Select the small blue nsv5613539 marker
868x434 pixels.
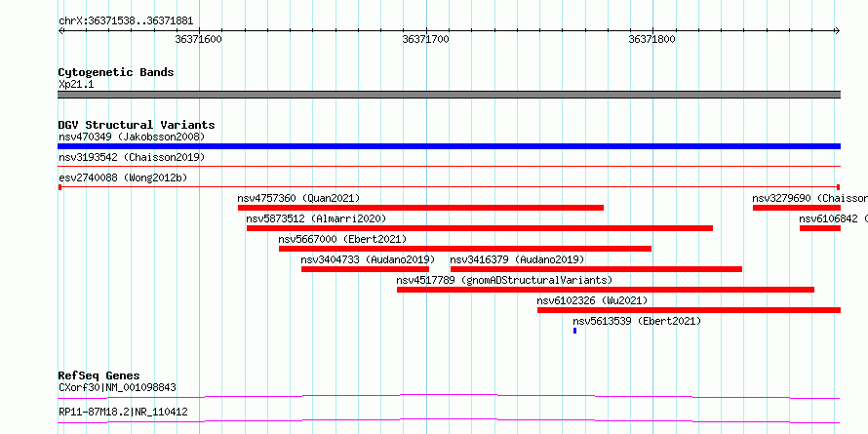(575, 331)
